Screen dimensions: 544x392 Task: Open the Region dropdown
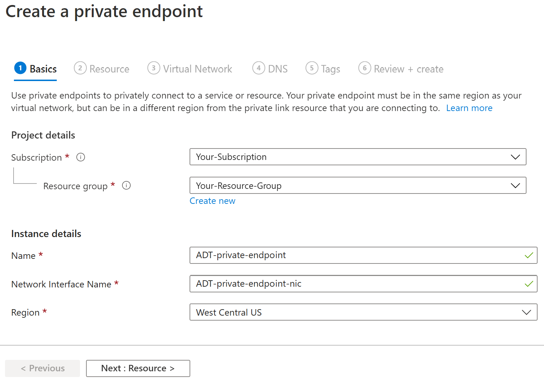[x=363, y=312]
